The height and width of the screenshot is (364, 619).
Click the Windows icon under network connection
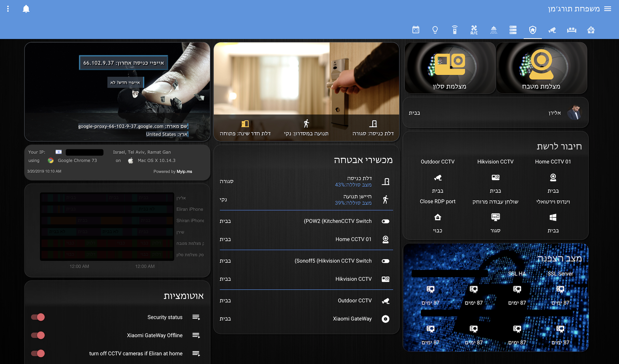pyautogui.click(x=553, y=217)
